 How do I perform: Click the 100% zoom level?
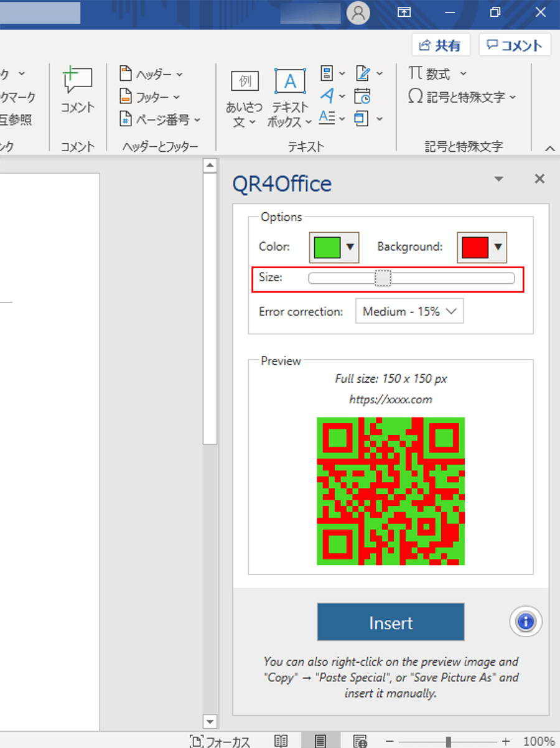click(x=539, y=741)
